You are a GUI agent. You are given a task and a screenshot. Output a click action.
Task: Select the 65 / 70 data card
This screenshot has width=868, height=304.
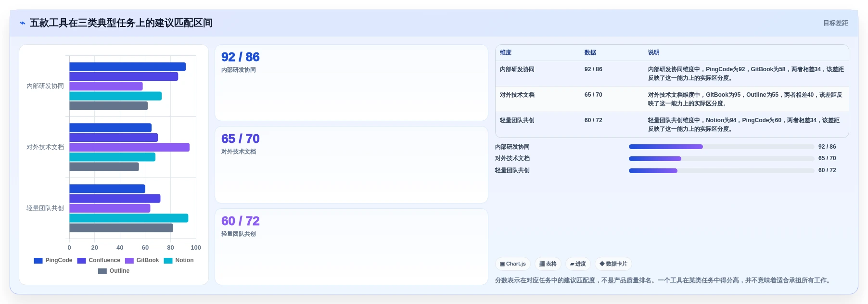(x=351, y=165)
